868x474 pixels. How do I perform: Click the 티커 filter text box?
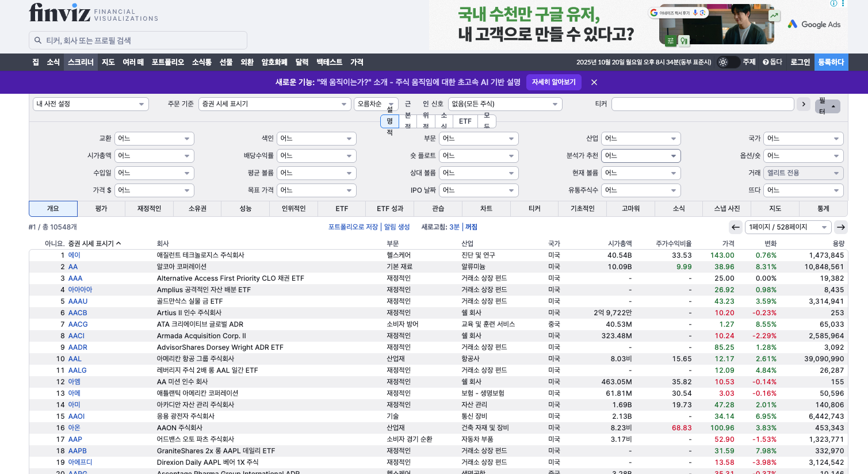click(703, 104)
